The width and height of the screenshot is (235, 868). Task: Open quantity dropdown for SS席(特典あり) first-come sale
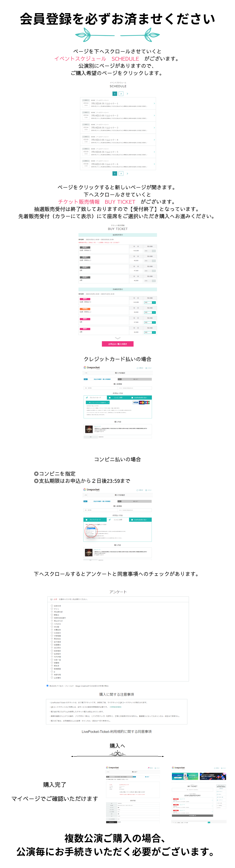150,303
